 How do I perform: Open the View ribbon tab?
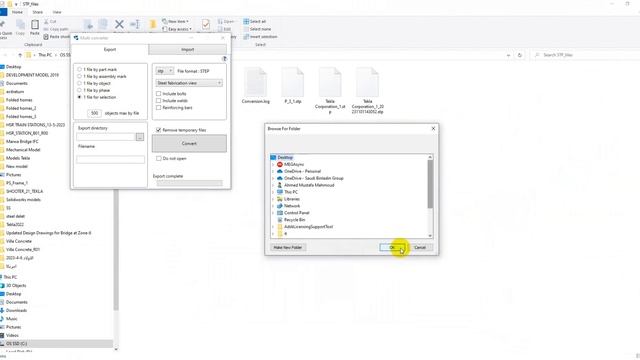(x=57, y=12)
